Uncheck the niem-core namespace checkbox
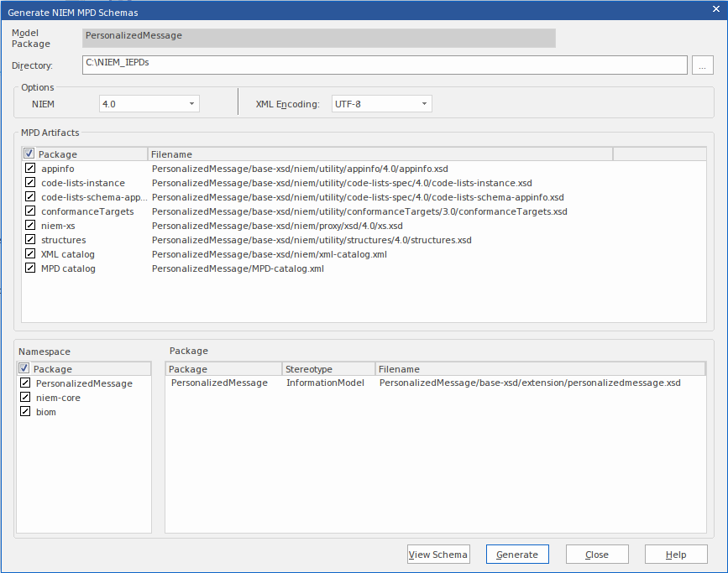This screenshot has height=573, width=728. (25, 398)
